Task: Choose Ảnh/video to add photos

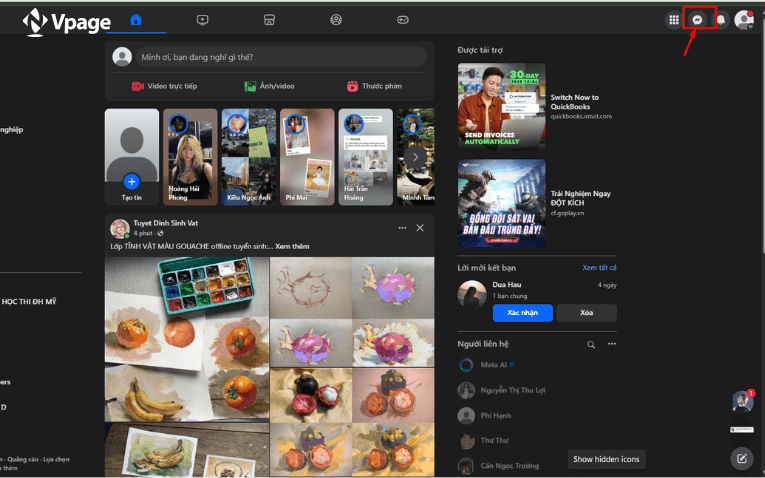Action: 269,86
